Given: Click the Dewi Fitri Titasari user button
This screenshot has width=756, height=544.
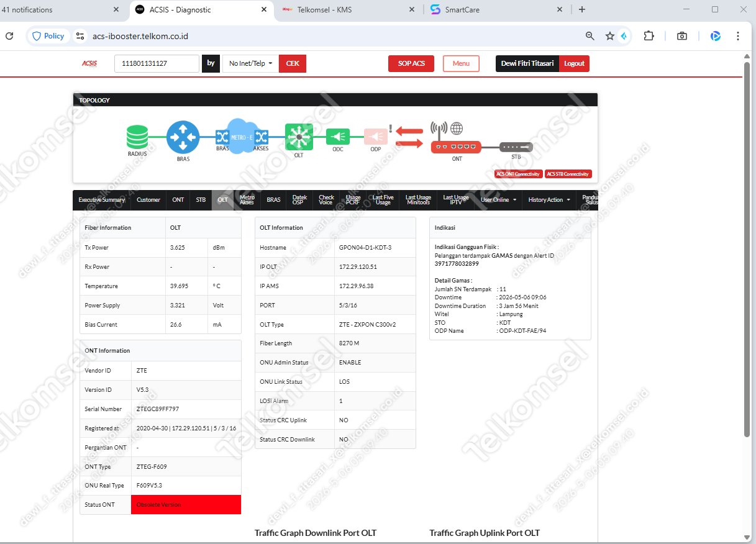Looking at the screenshot, I should 527,63.
